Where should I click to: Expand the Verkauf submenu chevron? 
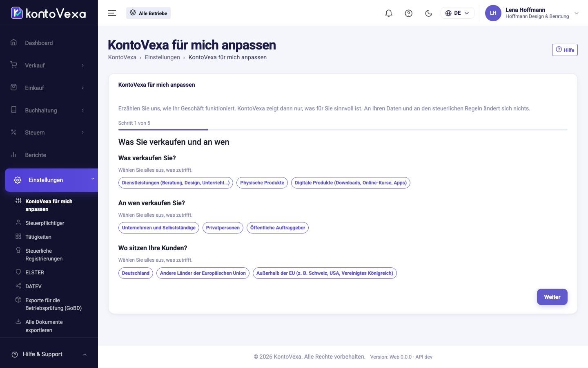click(x=83, y=65)
